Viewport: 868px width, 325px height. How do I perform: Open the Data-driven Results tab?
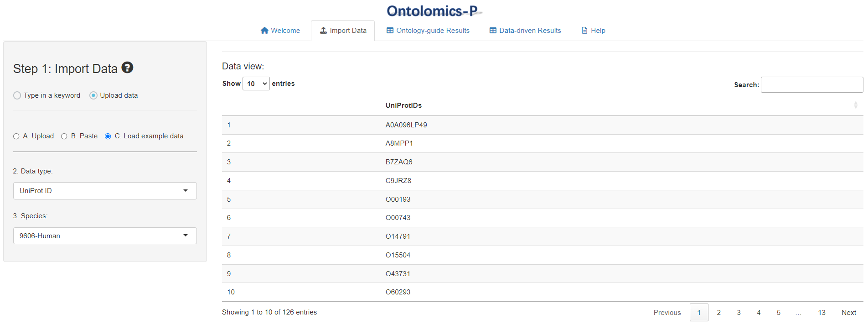click(525, 31)
